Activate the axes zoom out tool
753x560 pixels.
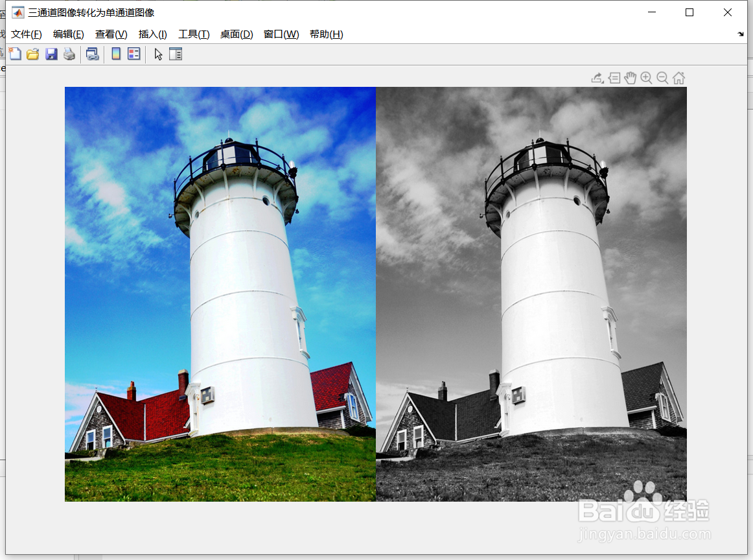tap(662, 78)
